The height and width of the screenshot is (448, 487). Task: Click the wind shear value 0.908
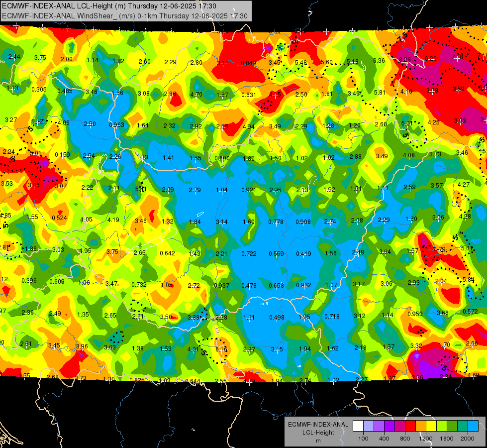[303, 222]
